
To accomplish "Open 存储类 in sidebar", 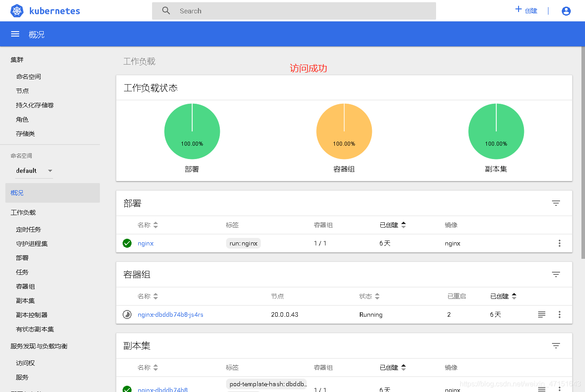I will tap(25, 134).
